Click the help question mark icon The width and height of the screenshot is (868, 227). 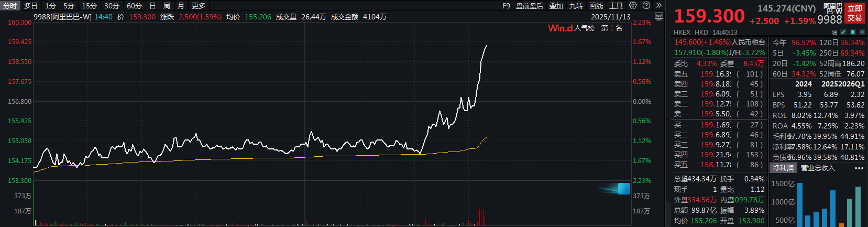coord(646,5)
